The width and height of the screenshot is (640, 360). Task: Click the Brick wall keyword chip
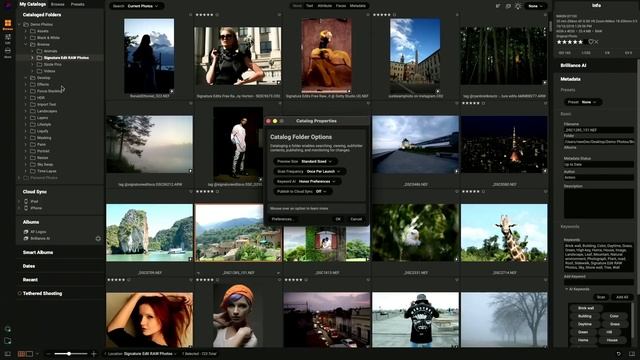[x=586, y=308]
